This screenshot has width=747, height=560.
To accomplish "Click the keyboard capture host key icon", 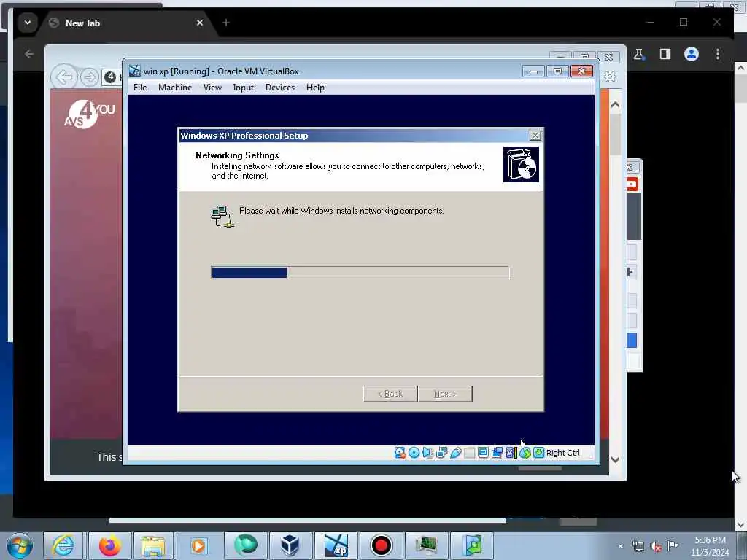I will pyautogui.click(x=539, y=453).
